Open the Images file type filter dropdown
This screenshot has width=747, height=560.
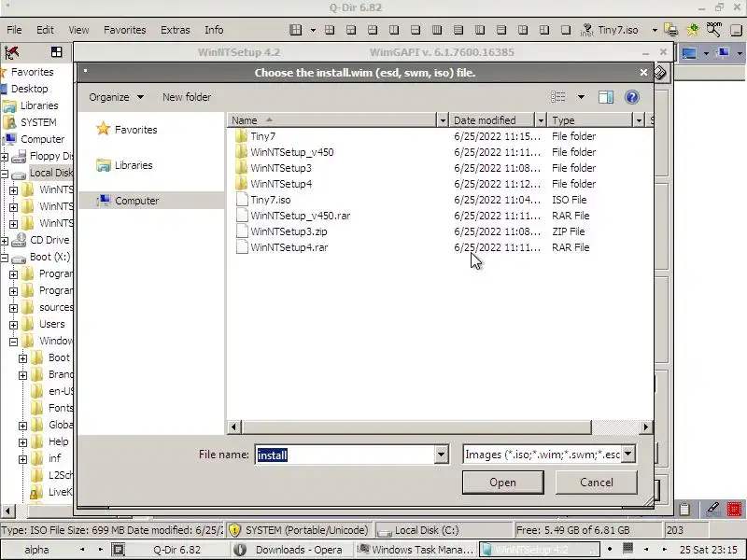tap(627, 455)
